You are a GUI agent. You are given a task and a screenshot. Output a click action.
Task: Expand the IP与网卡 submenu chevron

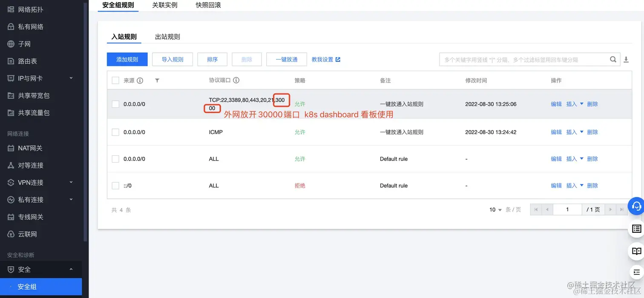click(71, 78)
